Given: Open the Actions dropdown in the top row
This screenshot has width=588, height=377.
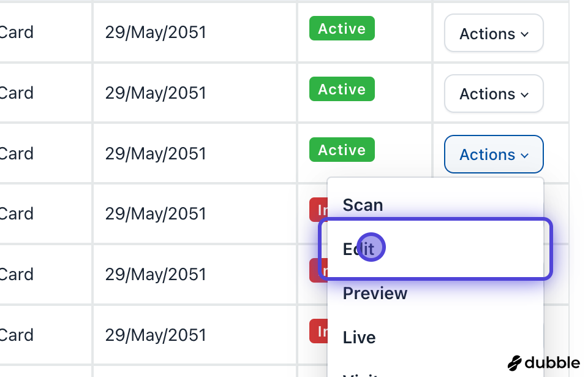Looking at the screenshot, I should pos(494,34).
